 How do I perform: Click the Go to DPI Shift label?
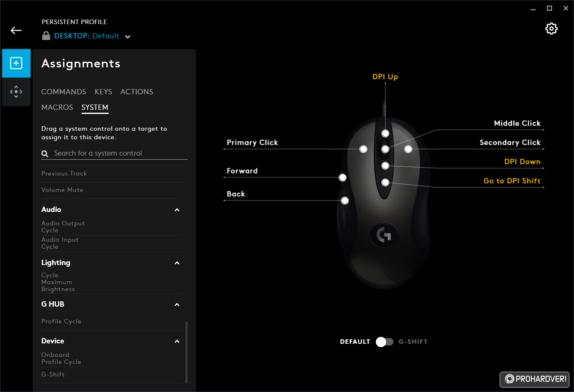pyautogui.click(x=512, y=181)
